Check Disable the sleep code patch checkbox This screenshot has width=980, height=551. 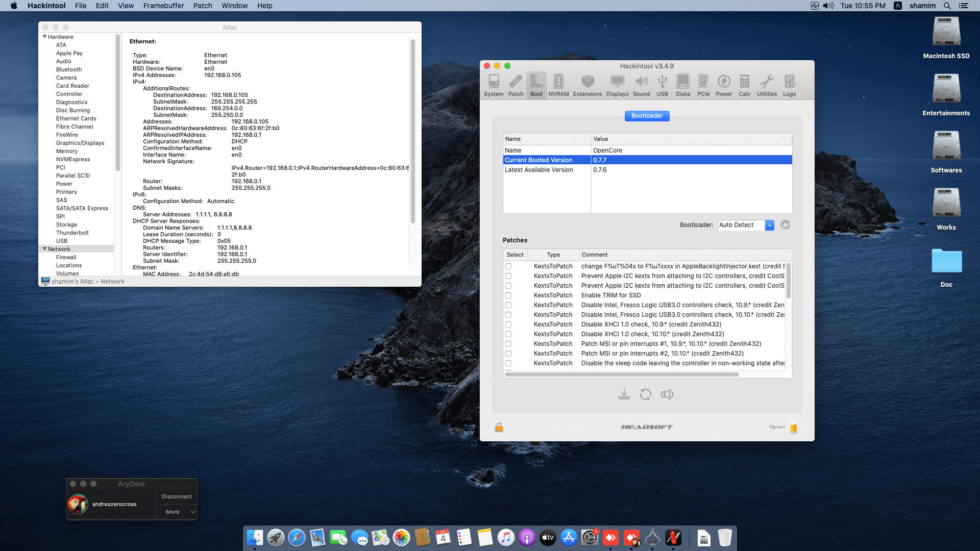click(508, 363)
